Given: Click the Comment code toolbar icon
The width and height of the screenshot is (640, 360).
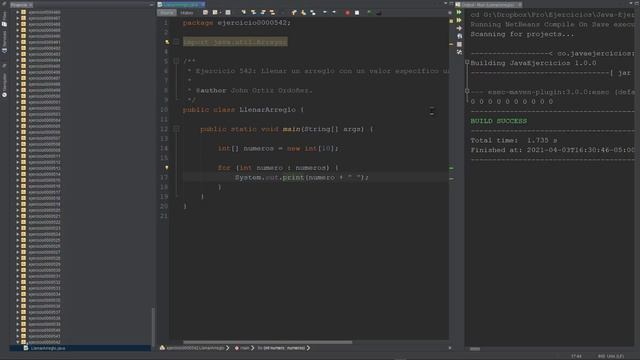Looking at the screenshot, I should point(369,13).
